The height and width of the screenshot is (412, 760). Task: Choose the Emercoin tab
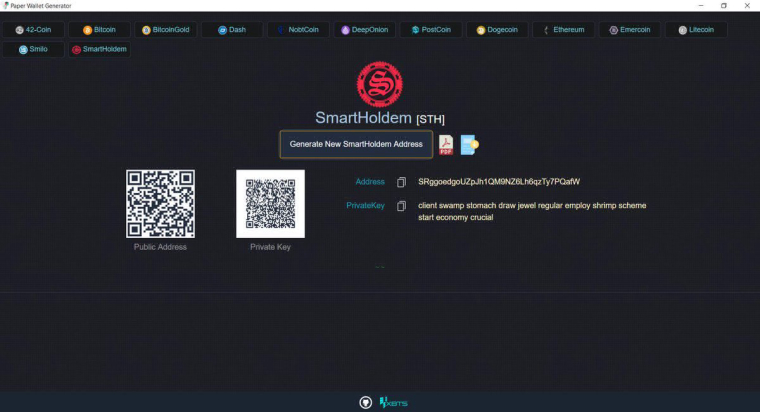[630, 30]
